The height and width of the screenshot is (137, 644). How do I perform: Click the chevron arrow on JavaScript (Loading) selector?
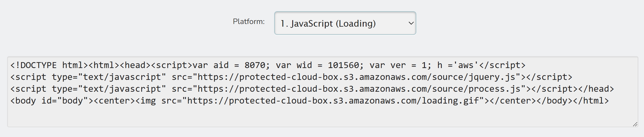[411, 23]
